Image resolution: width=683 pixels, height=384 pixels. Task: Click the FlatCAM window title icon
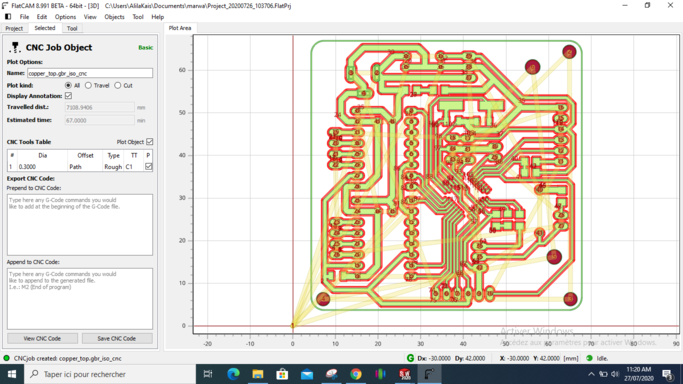coord(5,6)
